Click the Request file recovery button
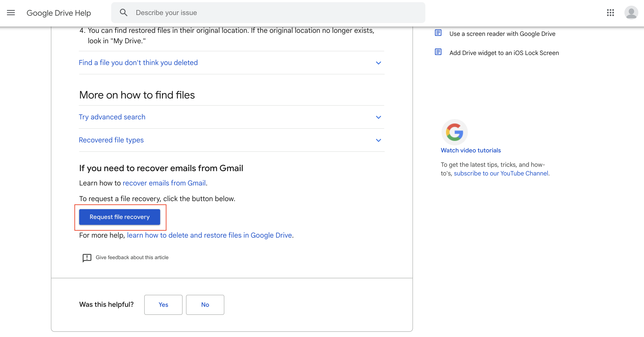The width and height of the screenshot is (644, 337). [x=119, y=217]
